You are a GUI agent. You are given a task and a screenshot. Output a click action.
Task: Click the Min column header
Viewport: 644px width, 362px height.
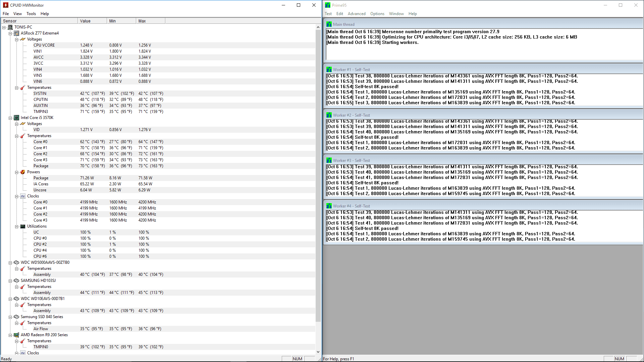(x=121, y=21)
